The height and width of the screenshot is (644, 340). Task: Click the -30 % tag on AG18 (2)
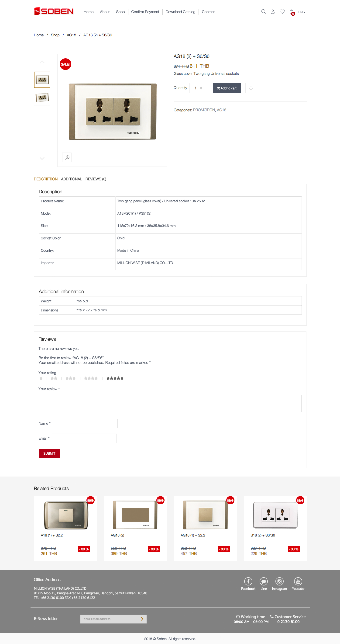point(154,549)
